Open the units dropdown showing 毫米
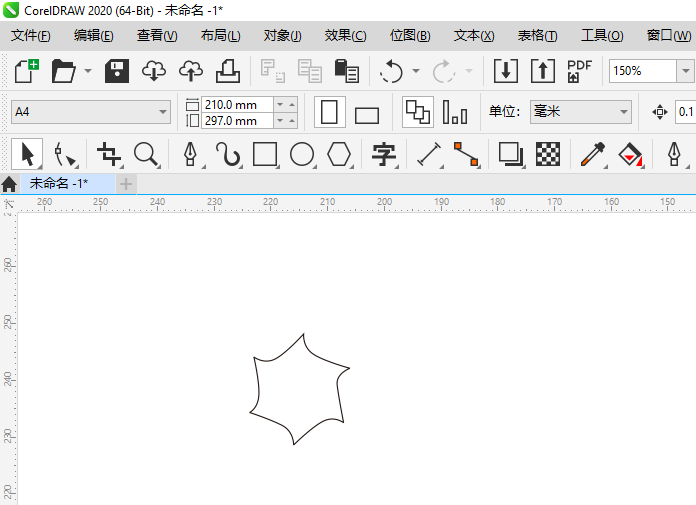This screenshot has height=505, width=696. coord(581,112)
